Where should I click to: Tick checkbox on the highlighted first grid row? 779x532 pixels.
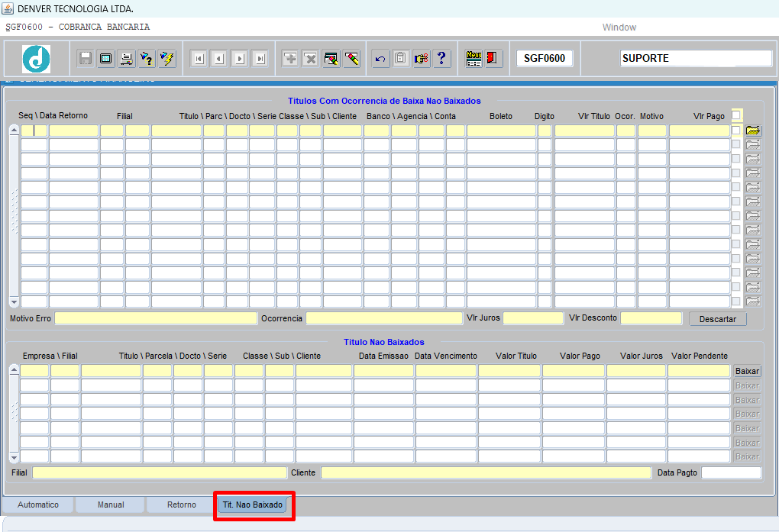point(735,131)
